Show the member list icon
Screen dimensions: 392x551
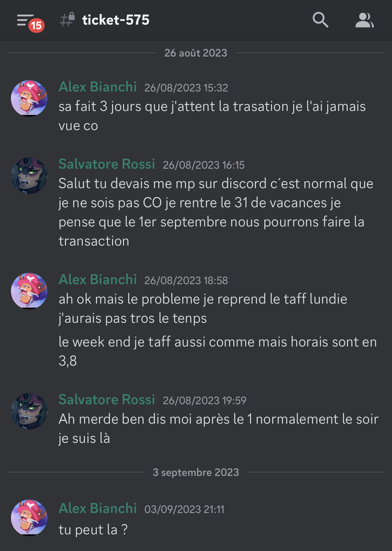[x=364, y=20]
